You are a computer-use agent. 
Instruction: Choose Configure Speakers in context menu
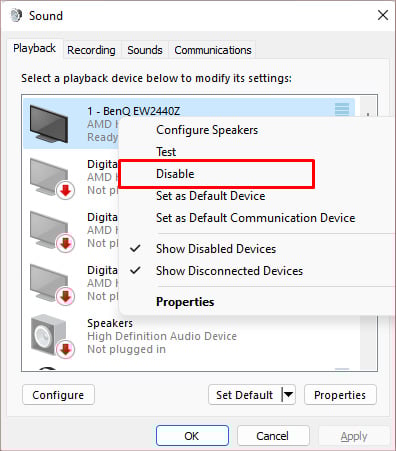[x=207, y=130]
